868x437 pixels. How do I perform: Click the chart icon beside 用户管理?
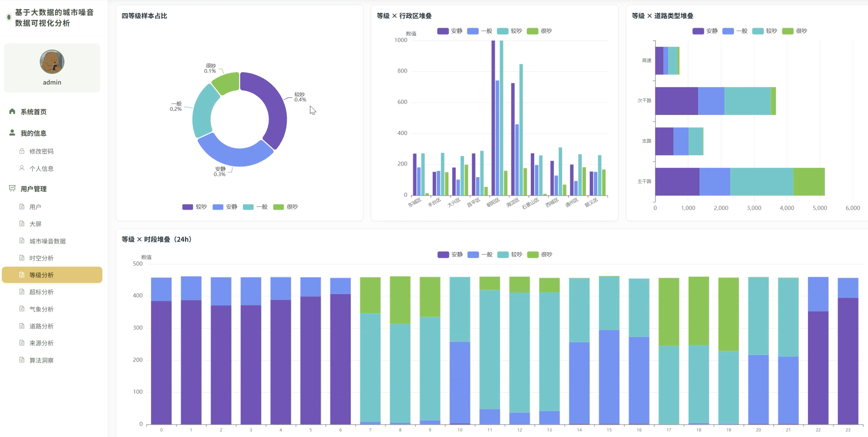(x=12, y=188)
